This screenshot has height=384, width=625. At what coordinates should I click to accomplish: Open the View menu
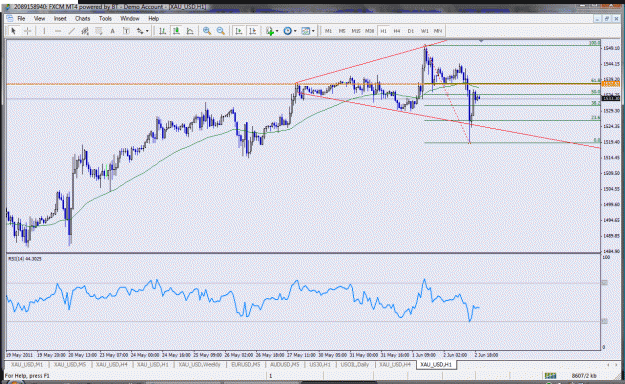[39, 19]
